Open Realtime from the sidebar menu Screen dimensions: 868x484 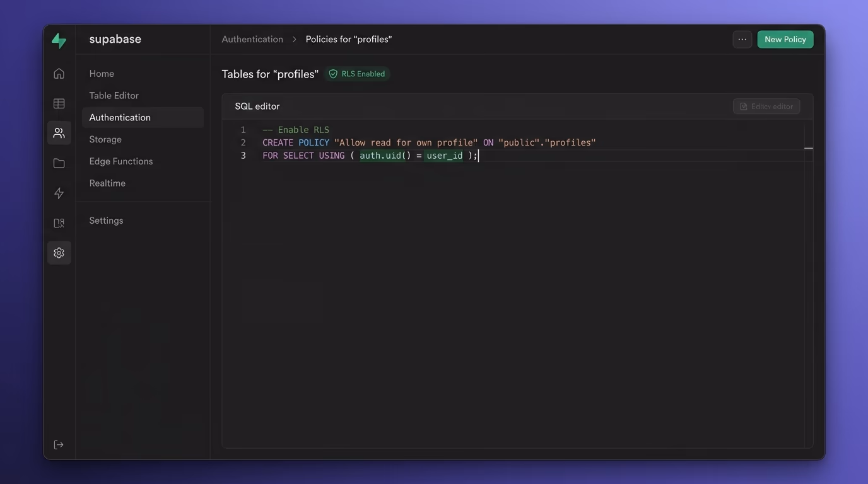[x=107, y=183]
